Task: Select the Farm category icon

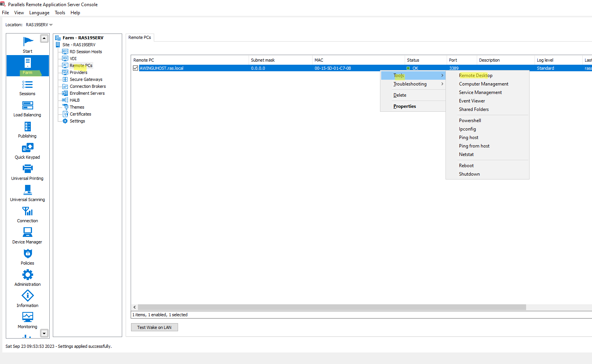Action: point(28,63)
